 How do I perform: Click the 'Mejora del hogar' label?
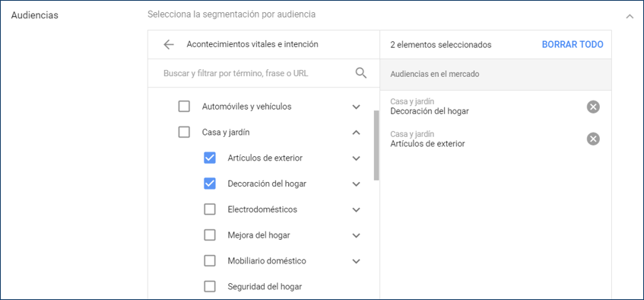[x=259, y=235]
